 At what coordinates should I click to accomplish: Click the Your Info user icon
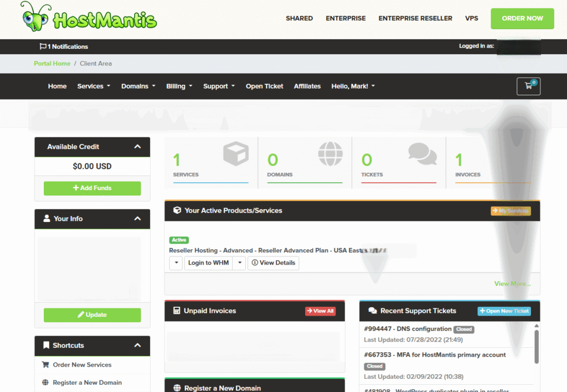tap(47, 218)
